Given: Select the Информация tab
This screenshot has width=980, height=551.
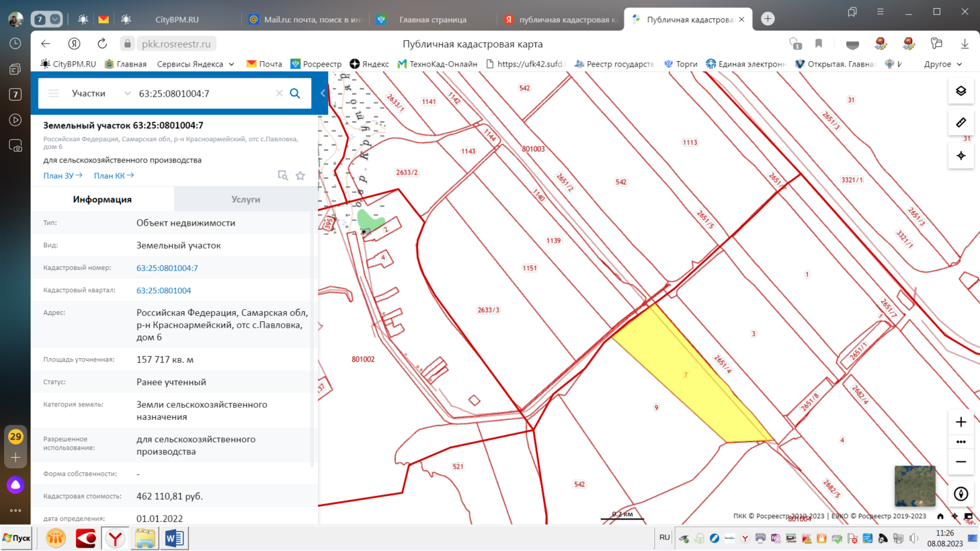Looking at the screenshot, I should pyautogui.click(x=102, y=200).
